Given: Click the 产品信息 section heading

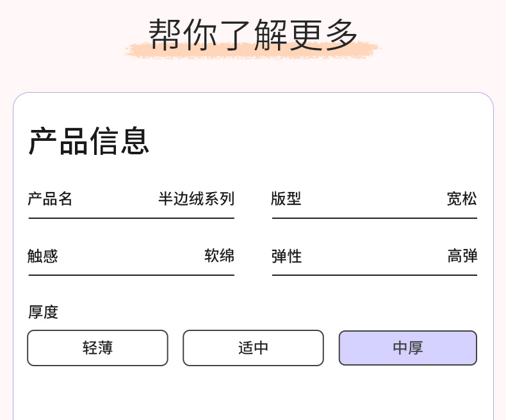Looking at the screenshot, I should [89, 141].
